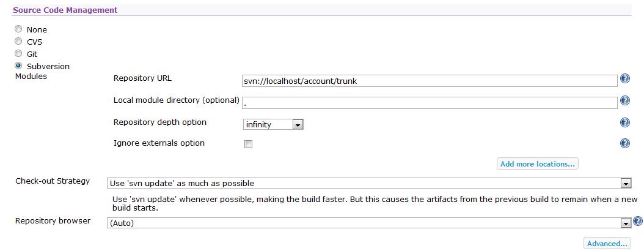Open help for Repository URL field

pos(624,79)
